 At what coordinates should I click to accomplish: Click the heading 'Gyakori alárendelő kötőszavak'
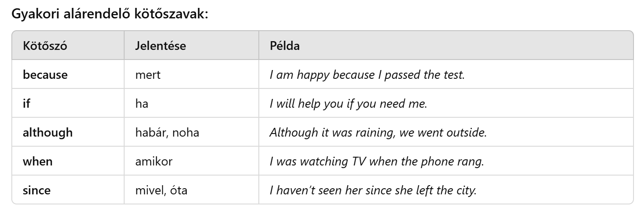tap(110, 14)
